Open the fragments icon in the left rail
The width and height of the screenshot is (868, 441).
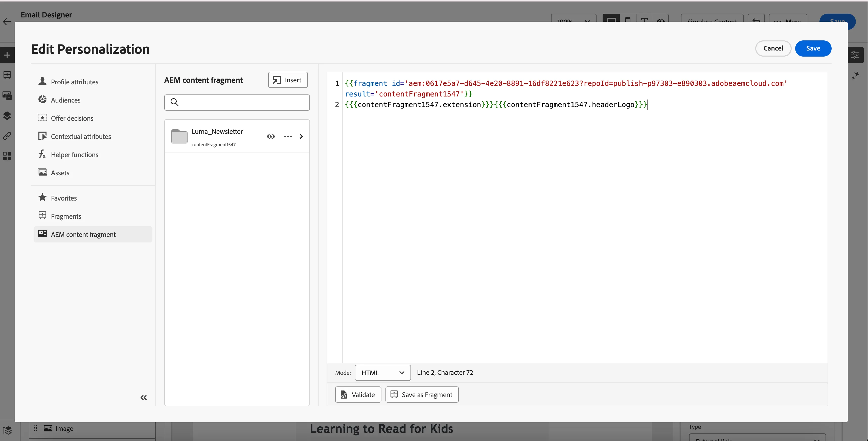point(7,75)
